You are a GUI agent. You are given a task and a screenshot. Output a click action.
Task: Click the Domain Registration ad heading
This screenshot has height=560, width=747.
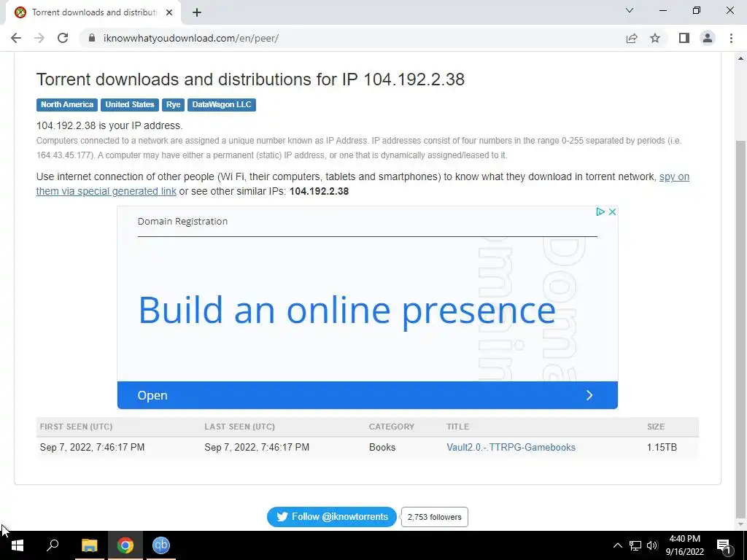pyautogui.click(x=182, y=222)
